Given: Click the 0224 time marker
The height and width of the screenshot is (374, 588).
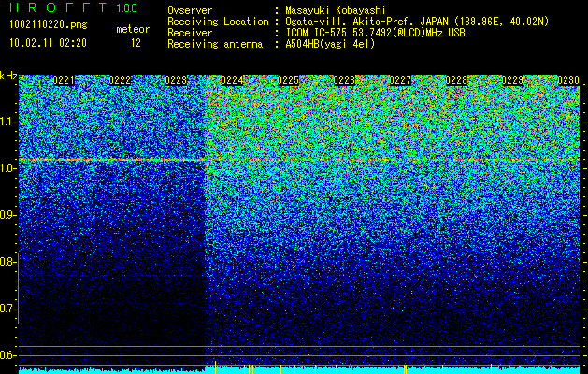Looking at the screenshot, I should (232, 80).
